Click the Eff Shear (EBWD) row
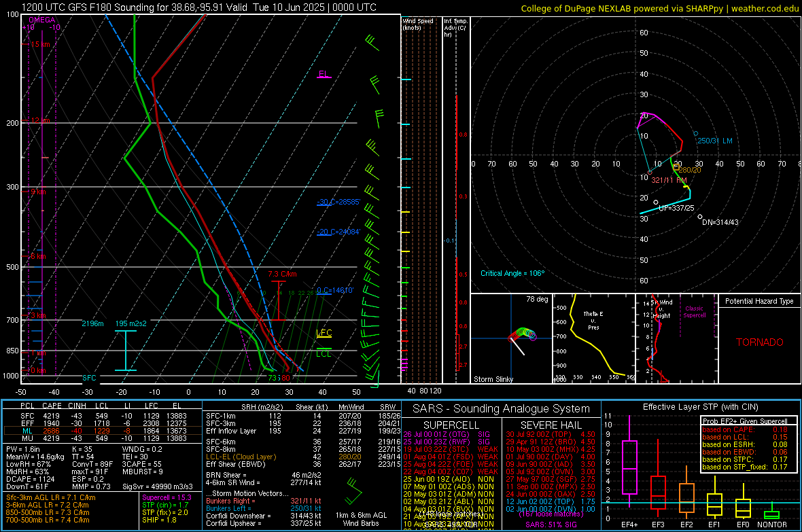Image resolution: width=802 pixels, height=532 pixels. click(x=303, y=465)
